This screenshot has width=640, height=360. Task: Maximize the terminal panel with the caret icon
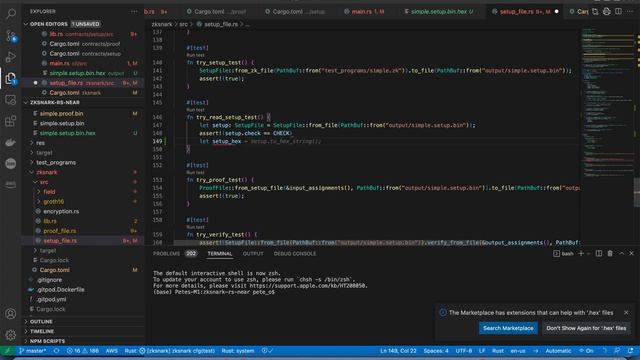tap(621, 253)
